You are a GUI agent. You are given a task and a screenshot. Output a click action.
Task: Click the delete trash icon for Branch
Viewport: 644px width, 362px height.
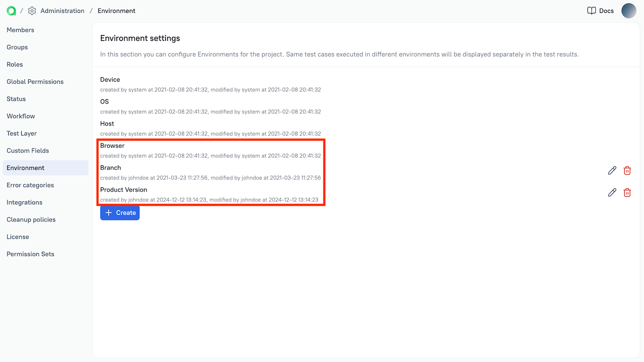[627, 170]
